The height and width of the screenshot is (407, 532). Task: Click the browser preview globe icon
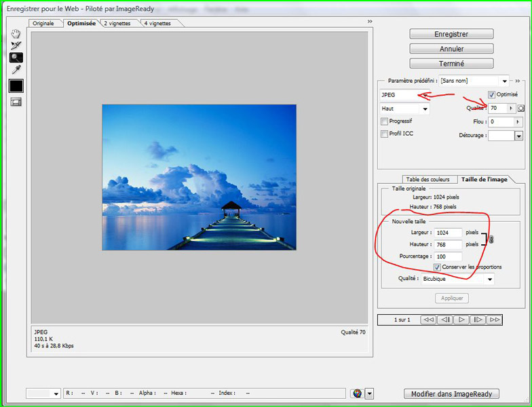point(357,393)
